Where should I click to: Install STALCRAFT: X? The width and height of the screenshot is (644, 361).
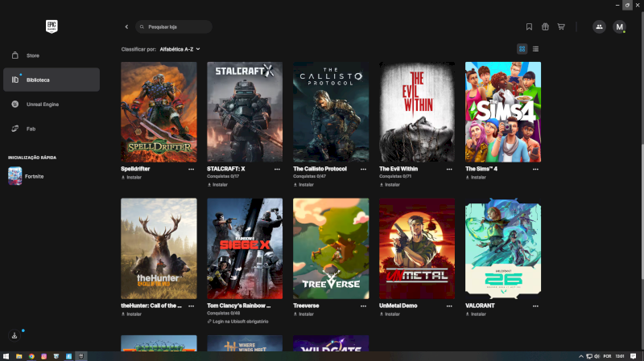click(x=217, y=185)
